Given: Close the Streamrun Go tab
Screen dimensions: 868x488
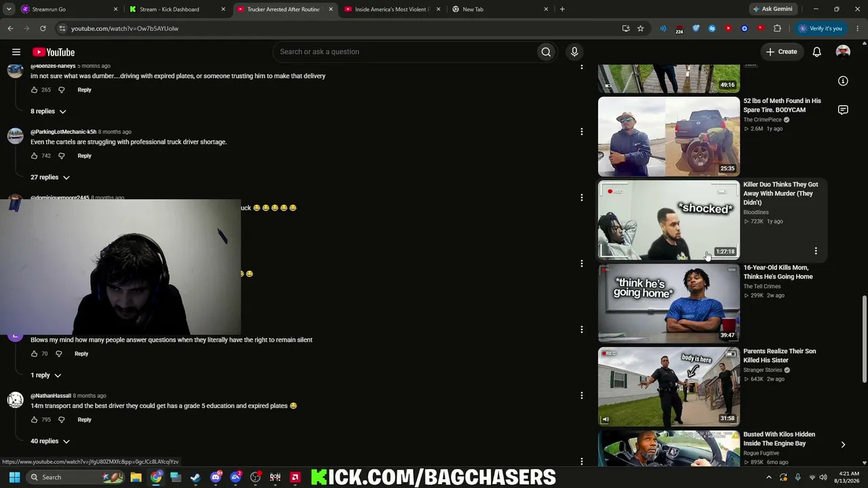Looking at the screenshot, I should (x=115, y=9).
